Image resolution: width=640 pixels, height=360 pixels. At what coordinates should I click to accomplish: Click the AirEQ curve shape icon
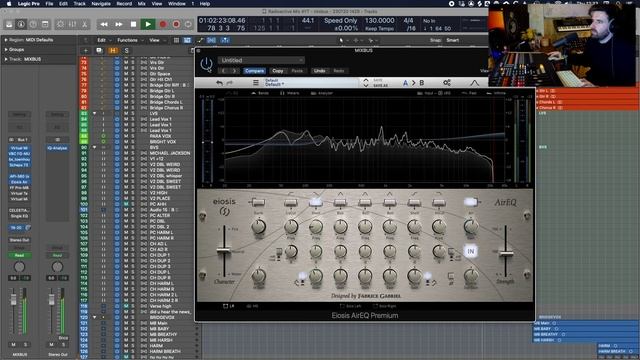(474, 83)
